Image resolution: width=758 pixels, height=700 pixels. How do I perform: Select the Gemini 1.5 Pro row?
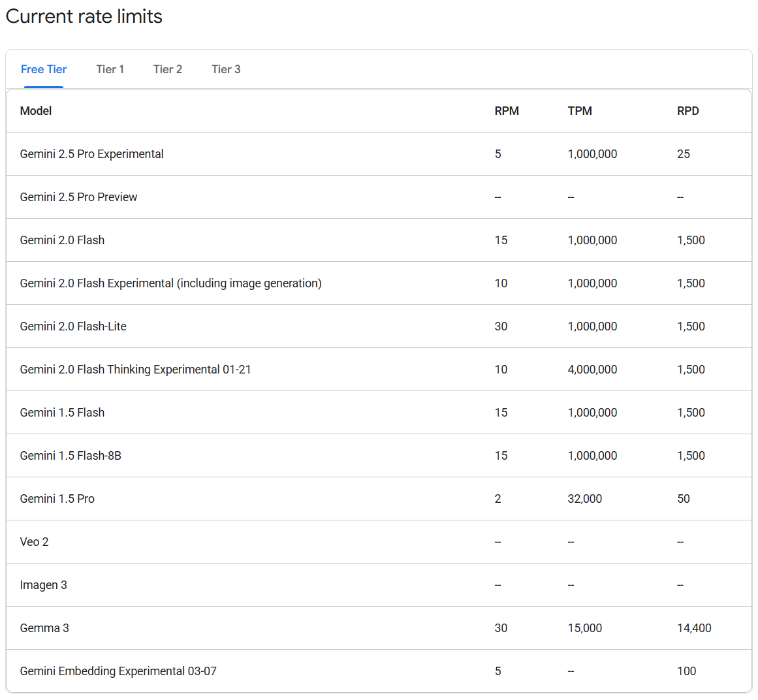(x=56, y=499)
